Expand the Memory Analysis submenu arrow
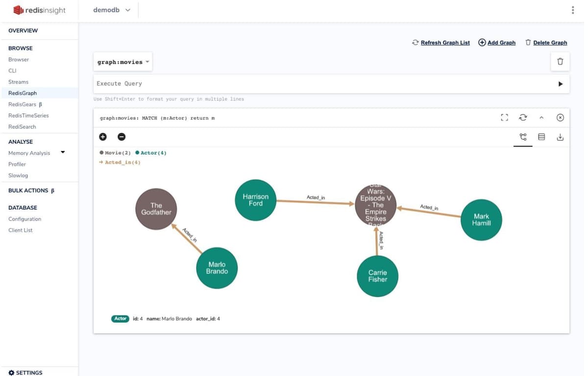This screenshot has height=376, width=588. coord(63,152)
